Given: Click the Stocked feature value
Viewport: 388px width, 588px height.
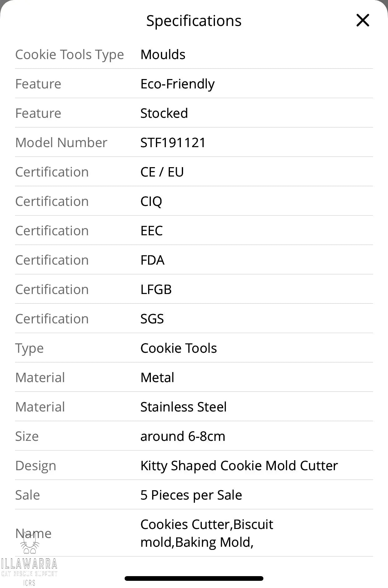Looking at the screenshot, I should (164, 113).
